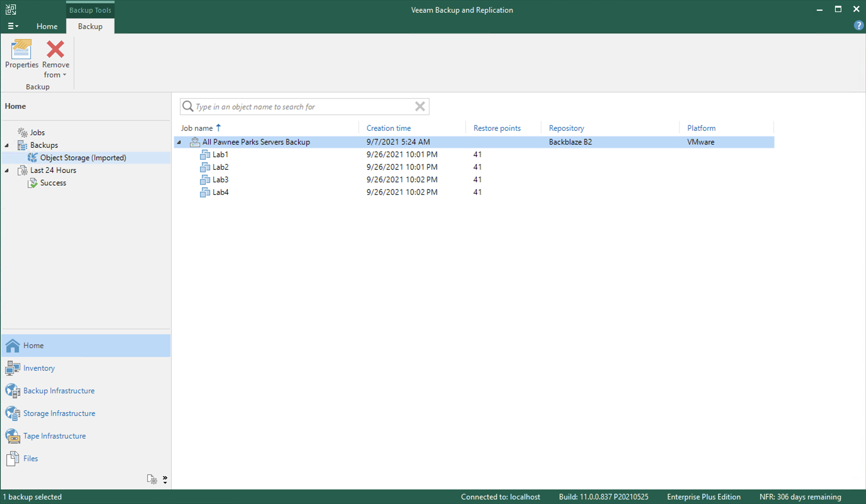The height and width of the screenshot is (504, 866).
Task: Click the Backups node icon
Action: click(22, 145)
